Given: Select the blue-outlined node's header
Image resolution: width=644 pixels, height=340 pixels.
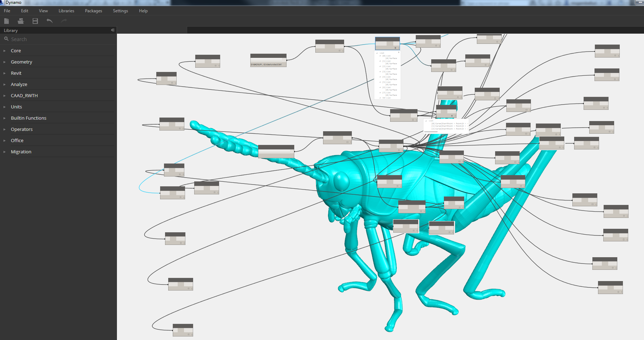Looking at the screenshot, I should pyautogui.click(x=387, y=39).
